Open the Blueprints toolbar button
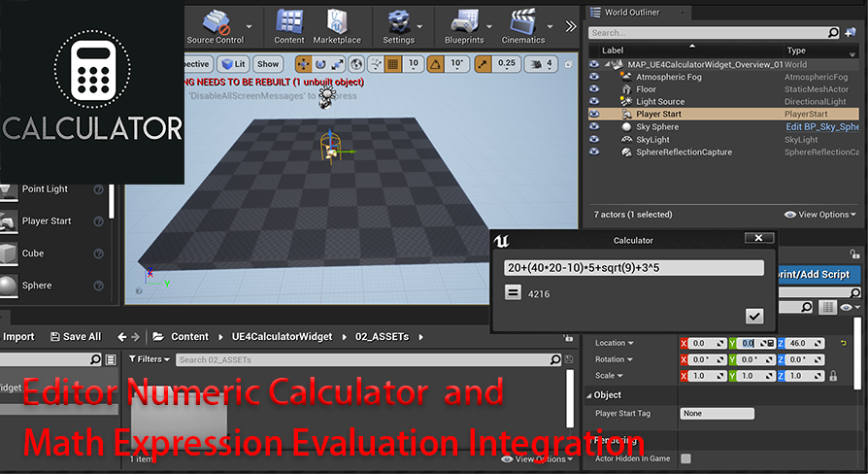This screenshot has width=868, height=474. click(x=464, y=26)
